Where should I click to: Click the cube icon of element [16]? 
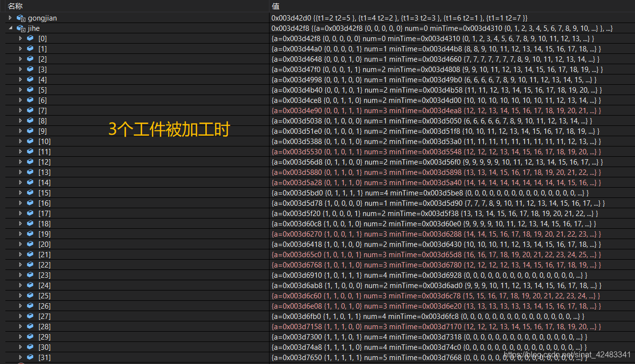(x=30, y=203)
